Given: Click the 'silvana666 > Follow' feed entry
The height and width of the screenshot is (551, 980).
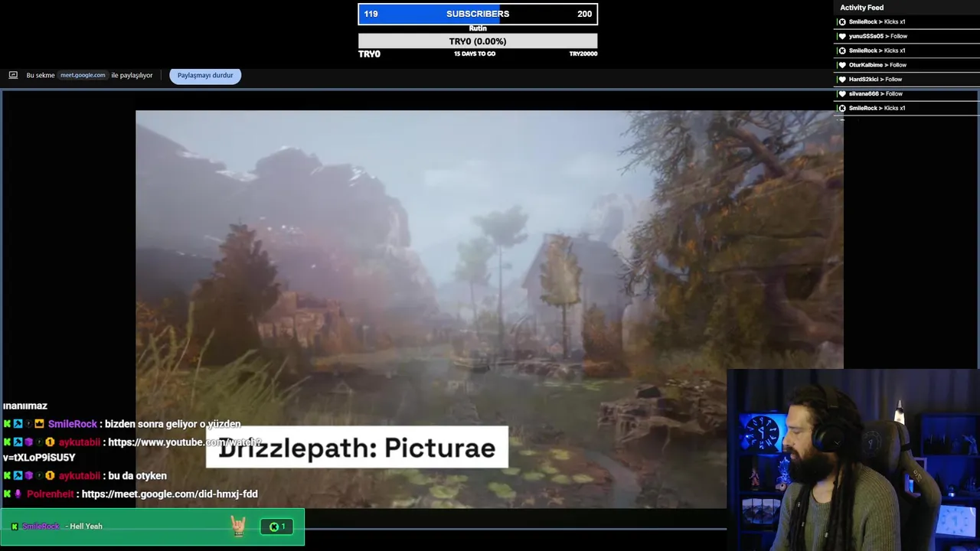Looking at the screenshot, I should tap(907, 94).
